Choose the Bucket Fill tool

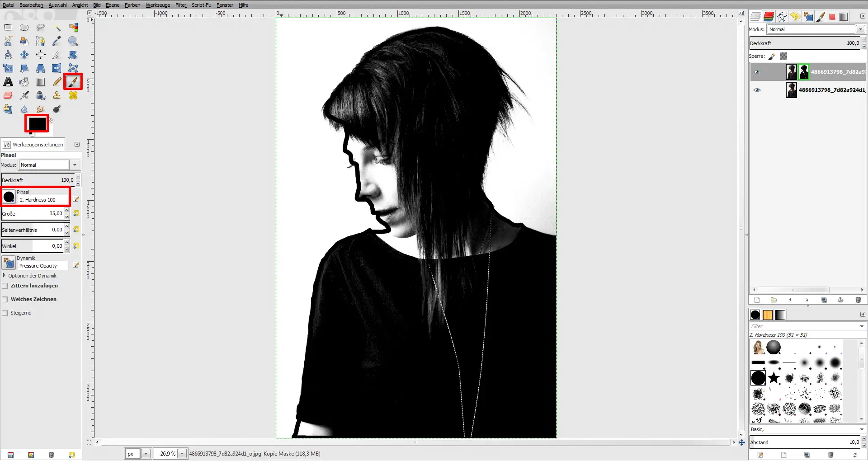click(24, 82)
